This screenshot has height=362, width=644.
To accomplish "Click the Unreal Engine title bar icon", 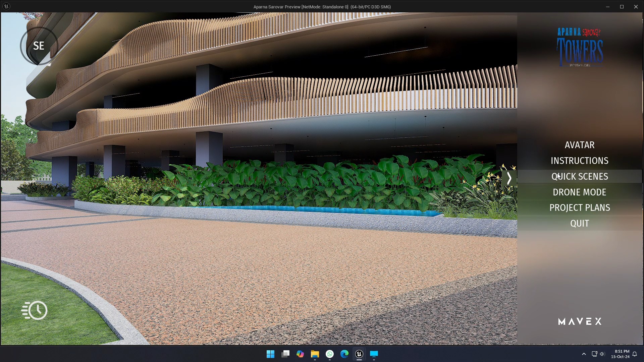I will click(x=6, y=6).
